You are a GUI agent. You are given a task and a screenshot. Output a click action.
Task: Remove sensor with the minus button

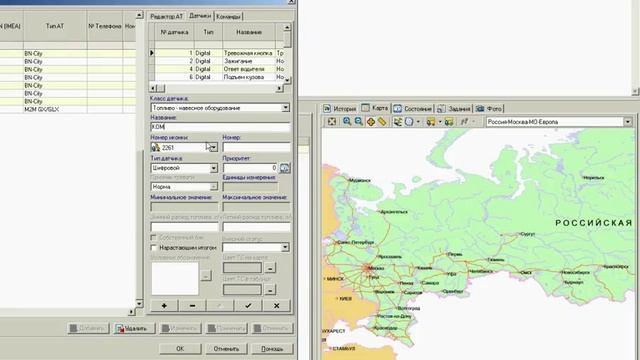(x=192, y=305)
